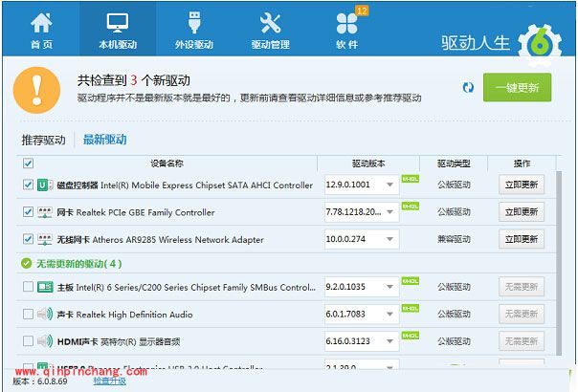Check the Realtek High Definition Audio checkbox
Image resolution: width=578 pixels, height=392 pixels.
28,314
